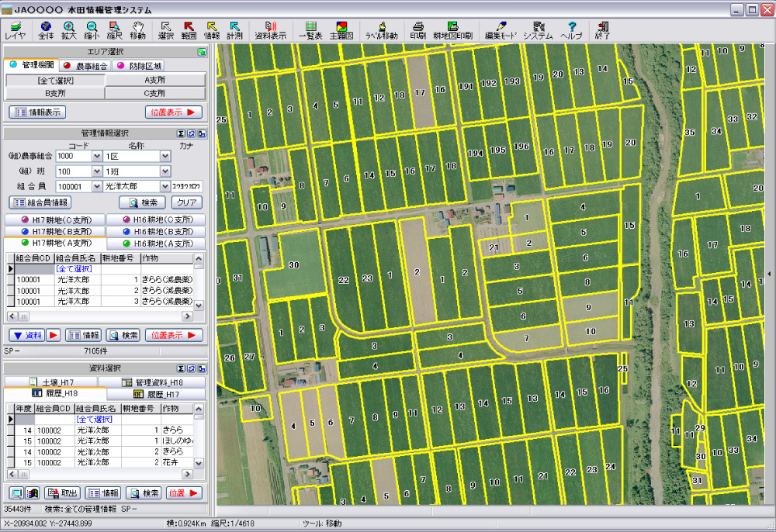
Task: Open the 1班 name dropdown
Action: tap(165, 171)
